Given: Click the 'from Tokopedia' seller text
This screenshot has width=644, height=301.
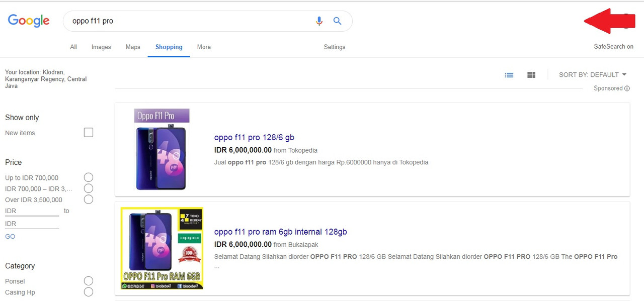Looking at the screenshot, I should click(x=295, y=150).
